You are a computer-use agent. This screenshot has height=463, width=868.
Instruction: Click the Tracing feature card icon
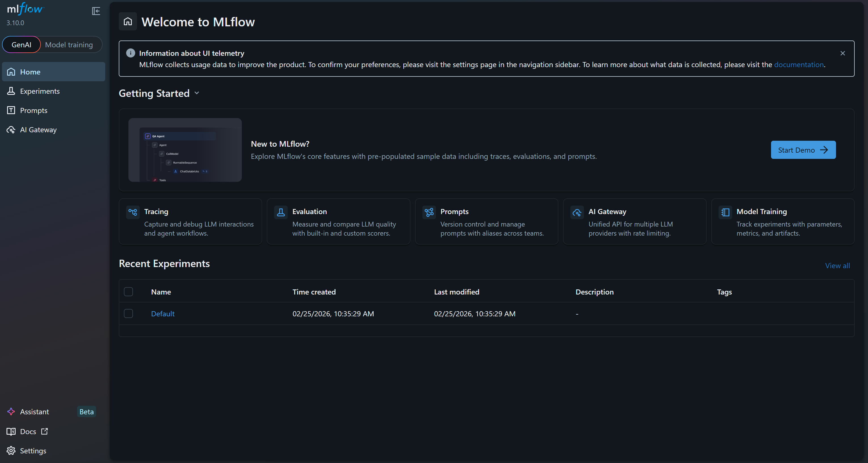[132, 212]
